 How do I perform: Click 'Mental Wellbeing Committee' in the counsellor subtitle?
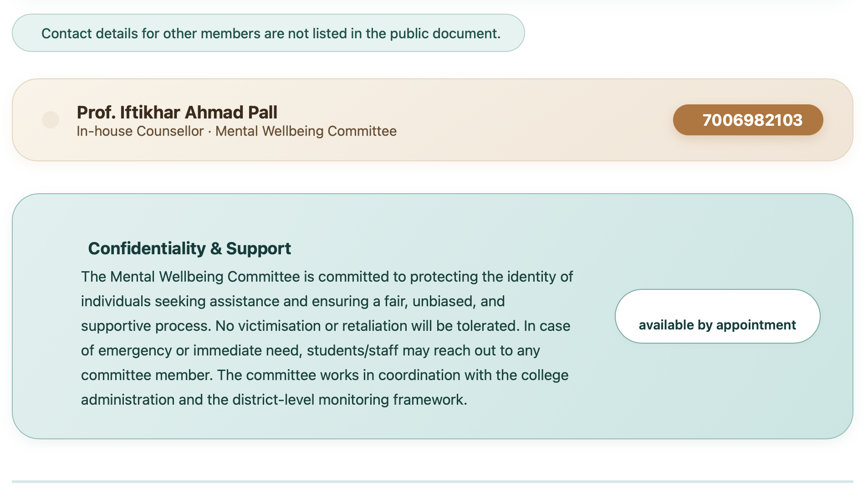point(306,131)
